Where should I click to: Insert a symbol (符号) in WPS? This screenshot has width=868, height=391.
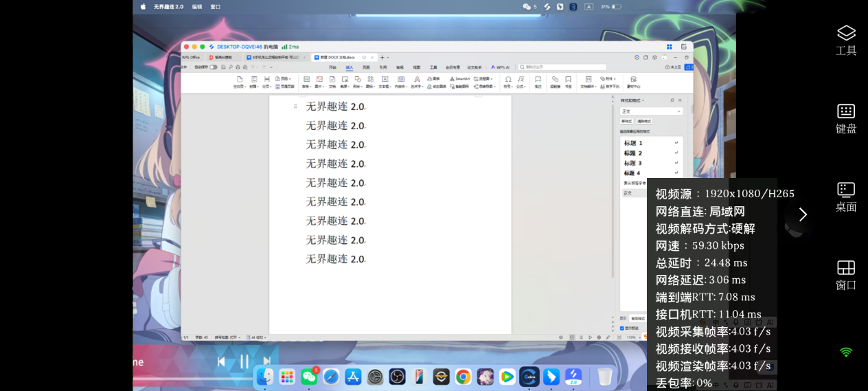[508, 83]
